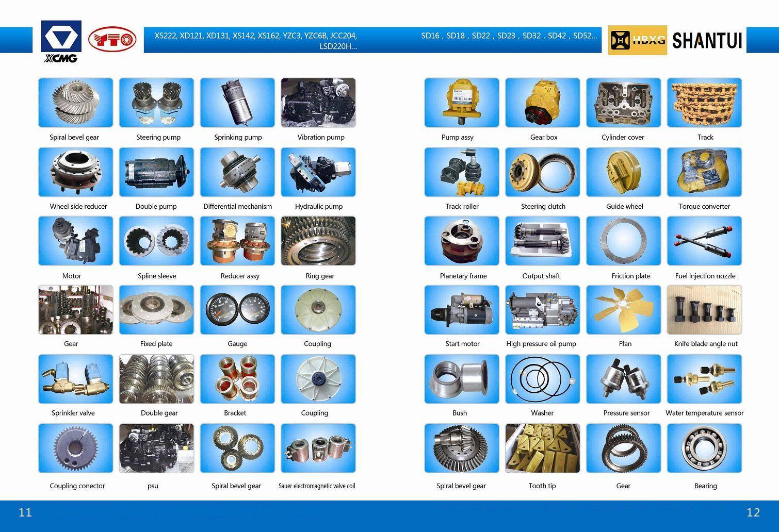The image size is (779, 532).
Task: Open the Gauge product photo
Action: click(237, 310)
